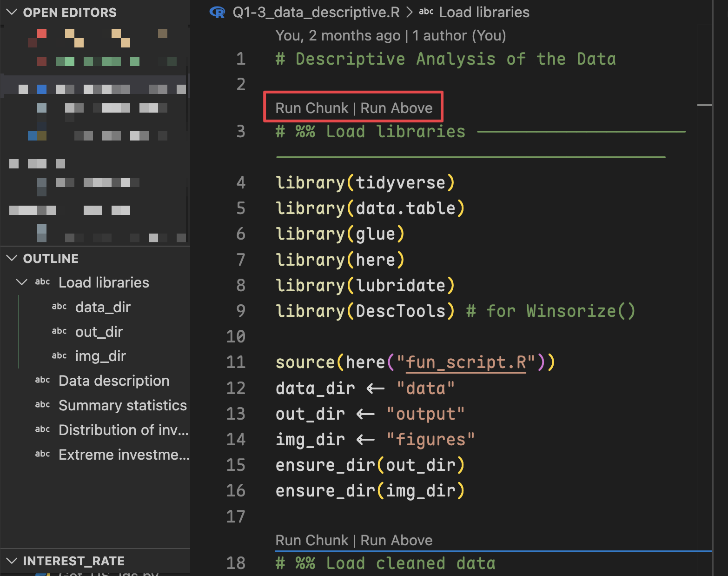Click the abc icon beside data_dir

pyautogui.click(x=59, y=307)
